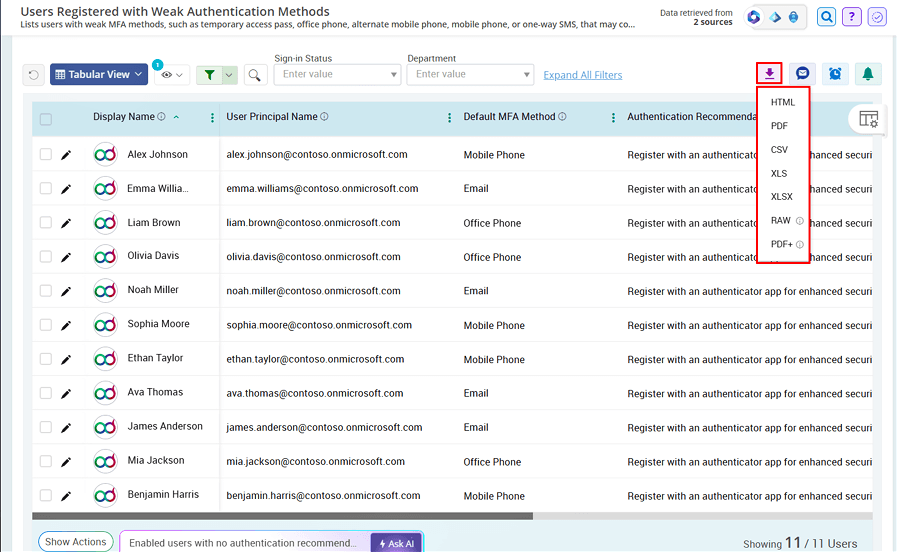Image resolution: width=897 pixels, height=552 pixels.
Task: Open Default MFA Method column options
Action: (x=613, y=117)
